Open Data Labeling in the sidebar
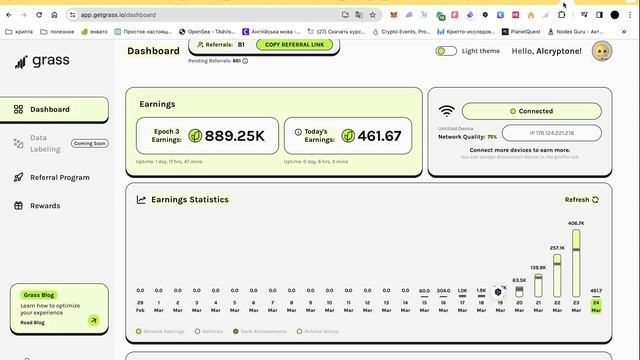 click(45, 143)
